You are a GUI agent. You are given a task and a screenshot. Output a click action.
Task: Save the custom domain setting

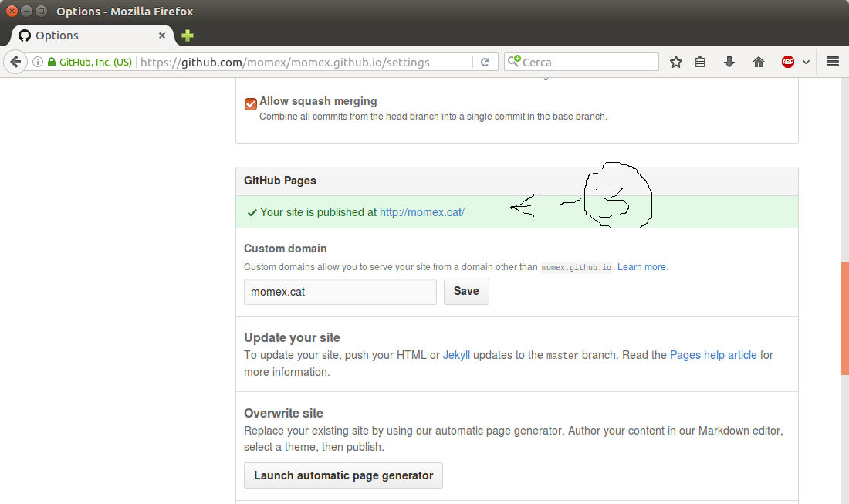(466, 291)
